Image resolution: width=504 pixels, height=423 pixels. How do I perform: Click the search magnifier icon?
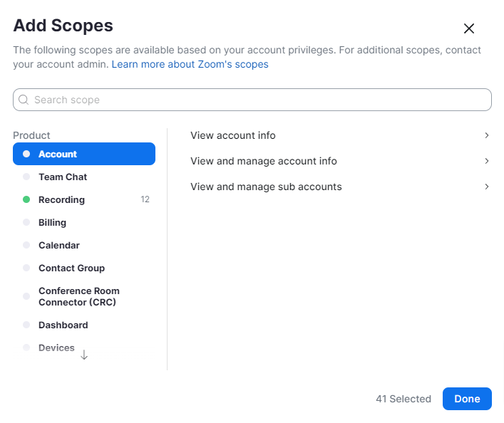24,100
